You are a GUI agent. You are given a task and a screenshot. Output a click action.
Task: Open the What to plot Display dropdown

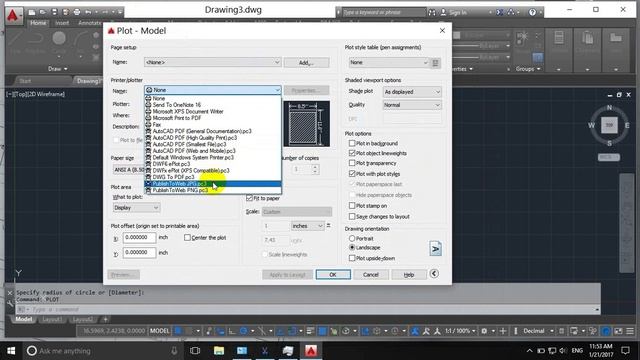pos(136,208)
